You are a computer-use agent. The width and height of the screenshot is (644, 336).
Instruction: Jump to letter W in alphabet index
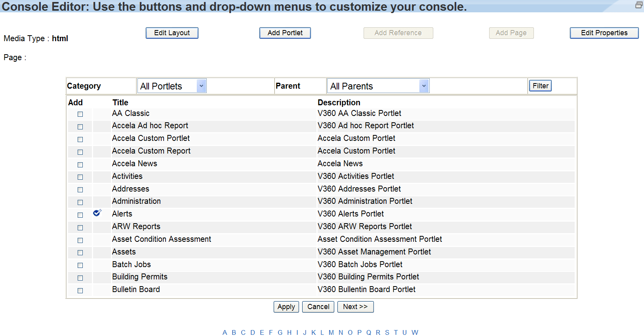tap(415, 332)
